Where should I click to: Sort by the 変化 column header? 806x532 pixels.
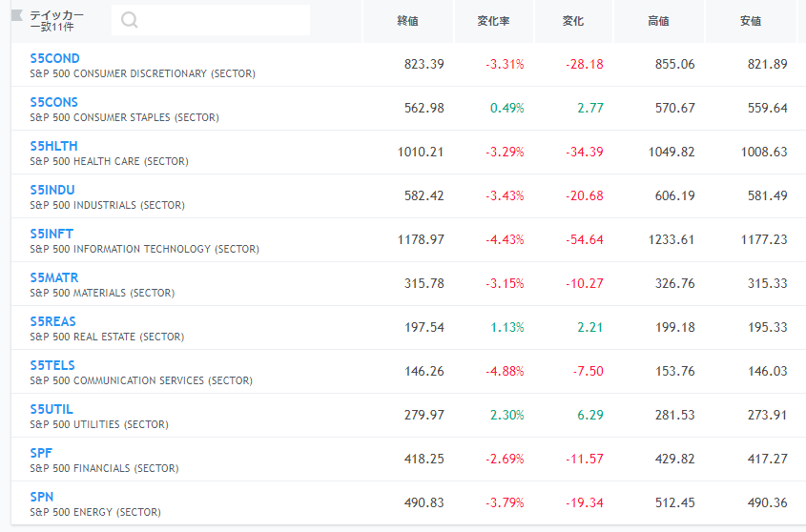coord(573,21)
